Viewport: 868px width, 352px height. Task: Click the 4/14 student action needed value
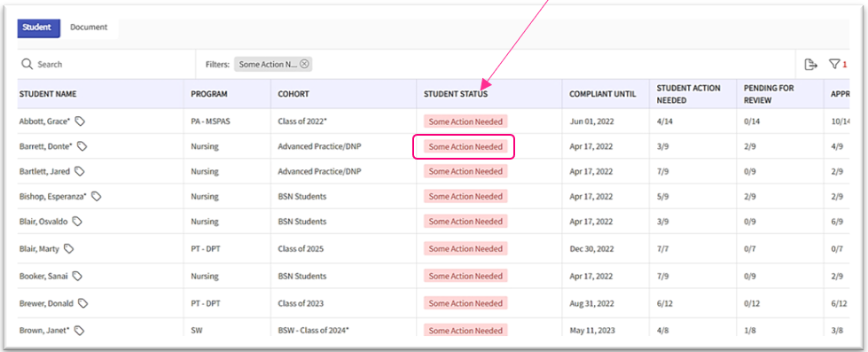[665, 121]
